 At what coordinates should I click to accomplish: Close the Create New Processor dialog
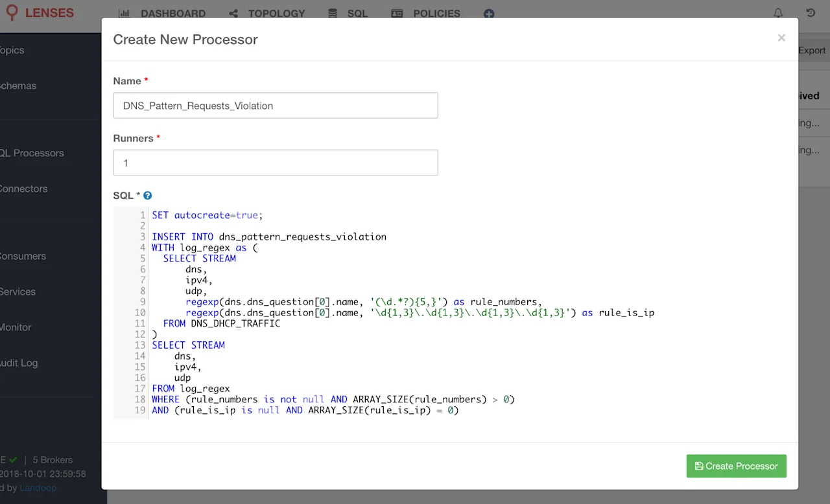click(x=781, y=38)
